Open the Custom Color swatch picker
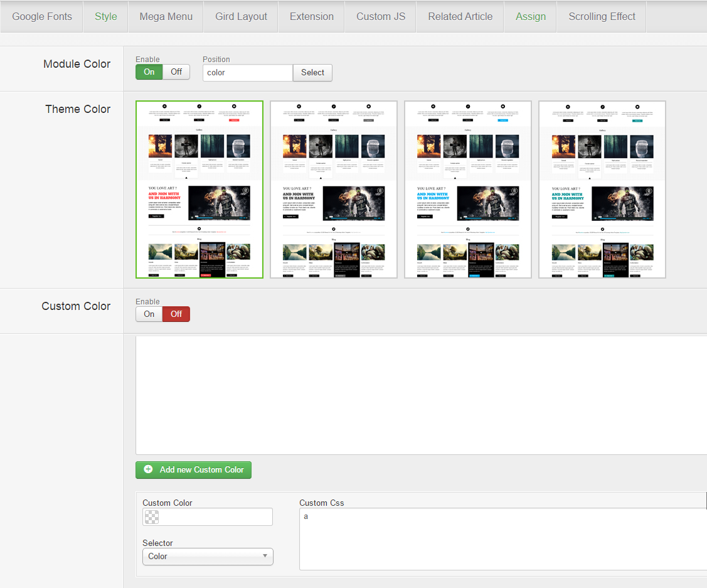 (152, 516)
